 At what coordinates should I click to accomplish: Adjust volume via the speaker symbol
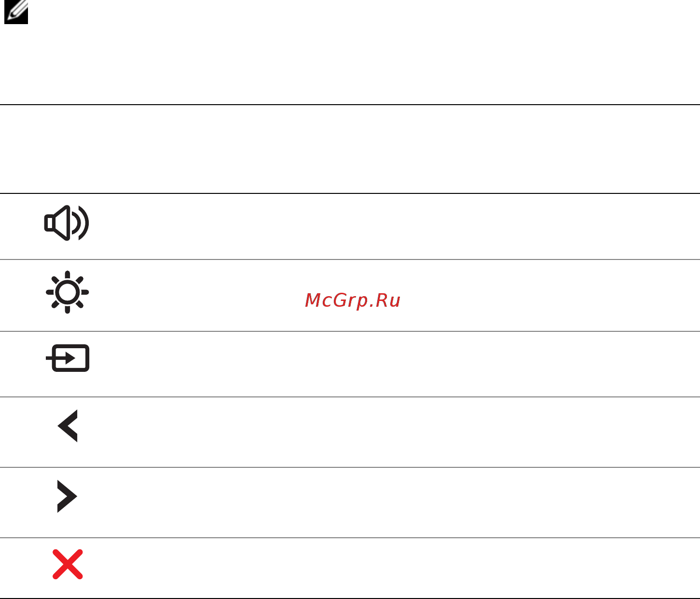click(67, 223)
